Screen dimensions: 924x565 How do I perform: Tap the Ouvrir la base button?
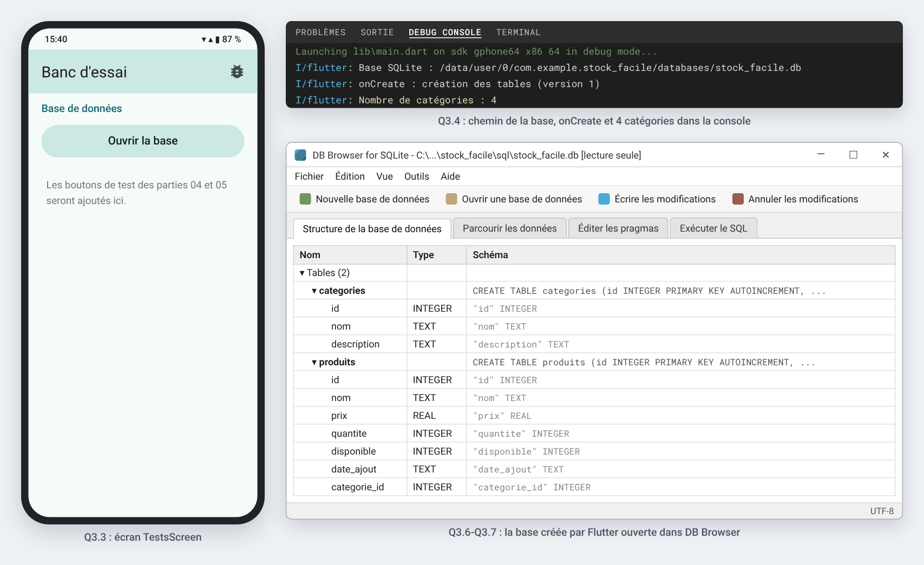click(143, 141)
